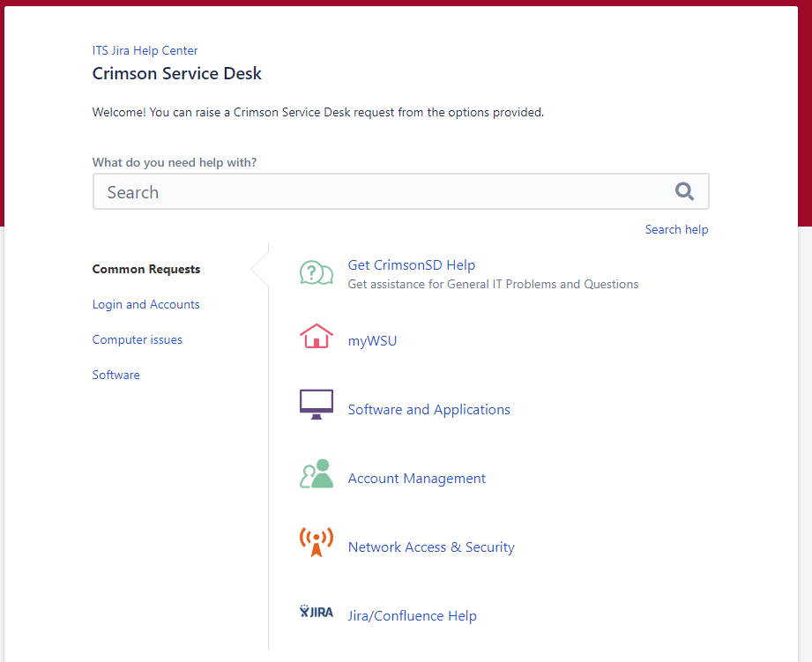Click the question-mark speech bubble icon
The image size is (812, 662).
[x=317, y=272]
